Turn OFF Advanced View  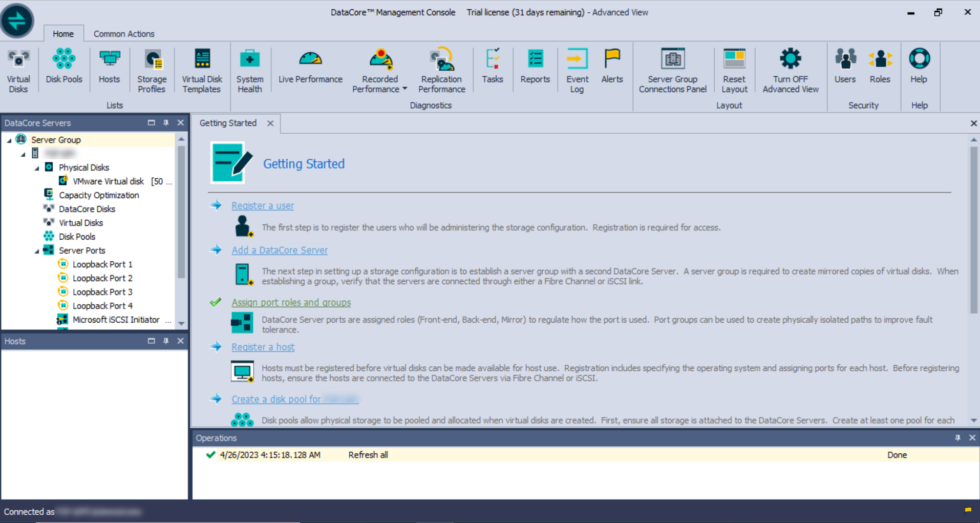click(x=790, y=68)
